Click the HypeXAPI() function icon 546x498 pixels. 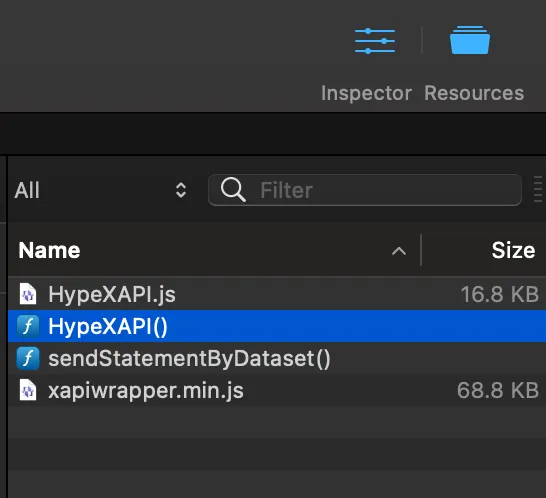pos(28,326)
